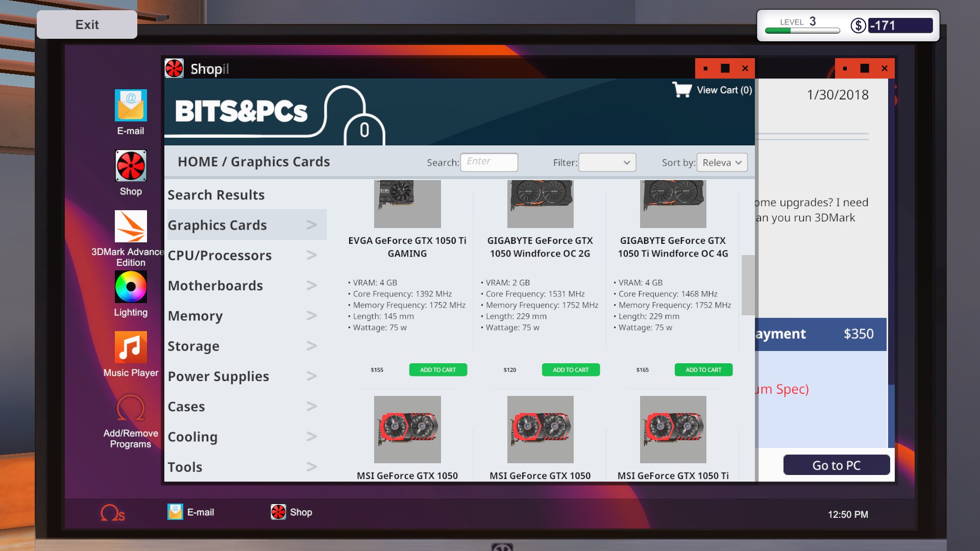
Task: Select the Motherboards category
Action: 215,286
